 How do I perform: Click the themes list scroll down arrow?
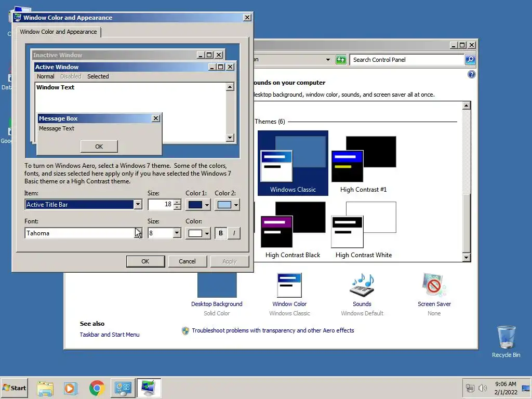point(467,258)
